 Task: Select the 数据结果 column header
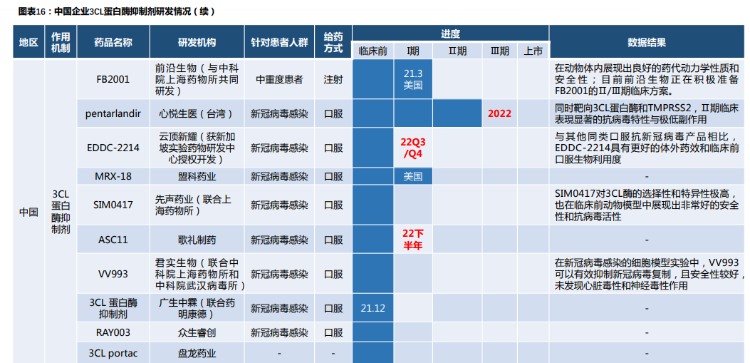tap(646, 42)
